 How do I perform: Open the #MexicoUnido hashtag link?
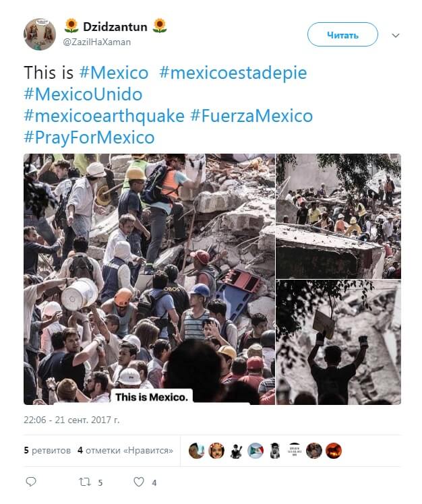(x=83, y=94)
